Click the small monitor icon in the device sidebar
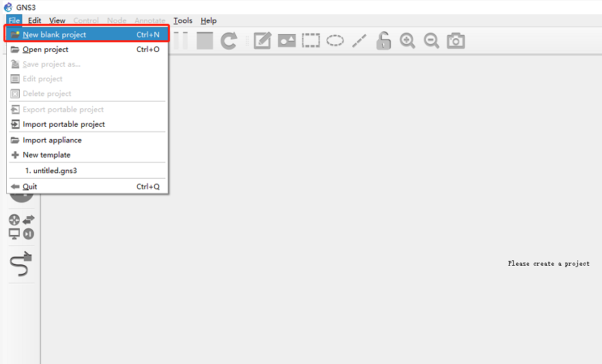 [x=14, y=234]
